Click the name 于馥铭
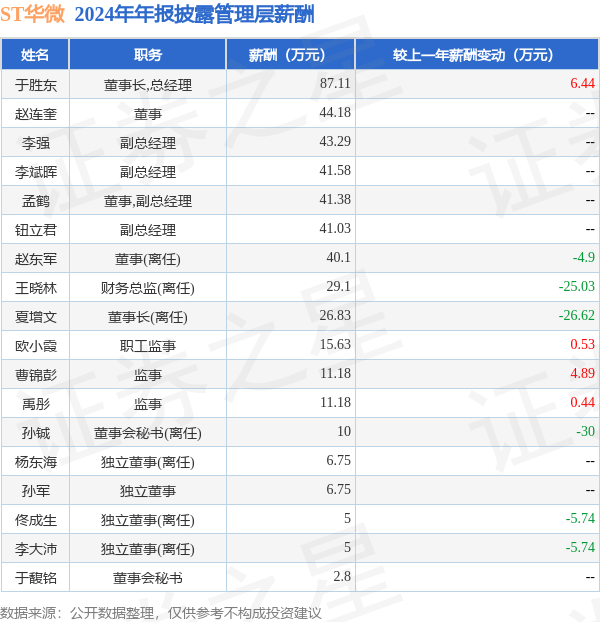The width and height of the screenshot is (600, 622). click(36, 578)
